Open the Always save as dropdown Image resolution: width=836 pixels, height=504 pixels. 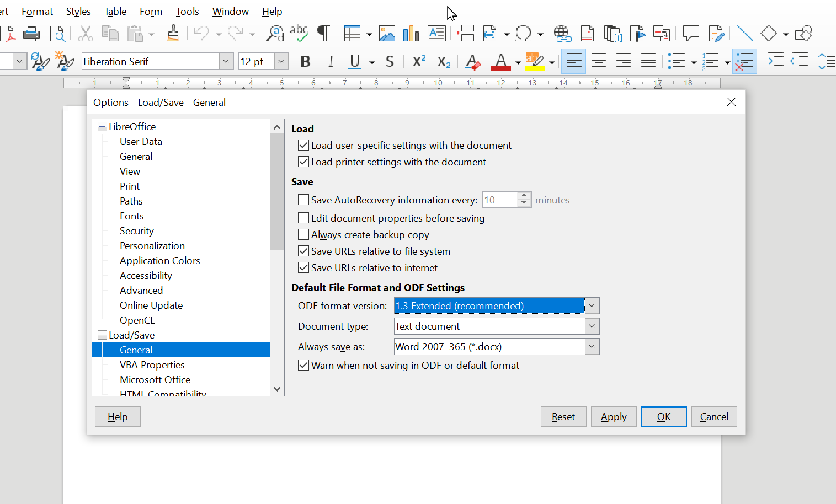pyautogui.click(x=592, y=346)
